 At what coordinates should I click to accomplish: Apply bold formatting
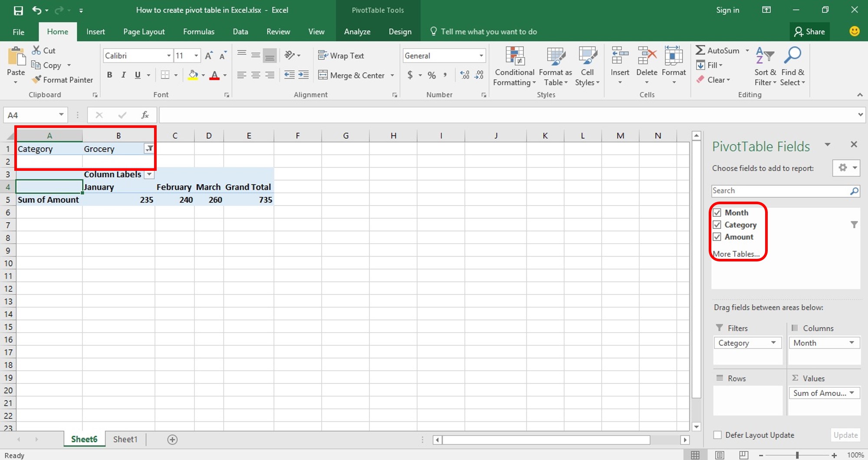coord(109,75)
